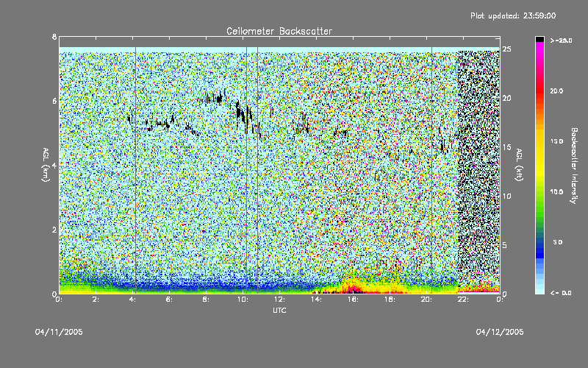Click the "12:" UTC hour tick
This screenshot has width=588, height=368.
279,300
